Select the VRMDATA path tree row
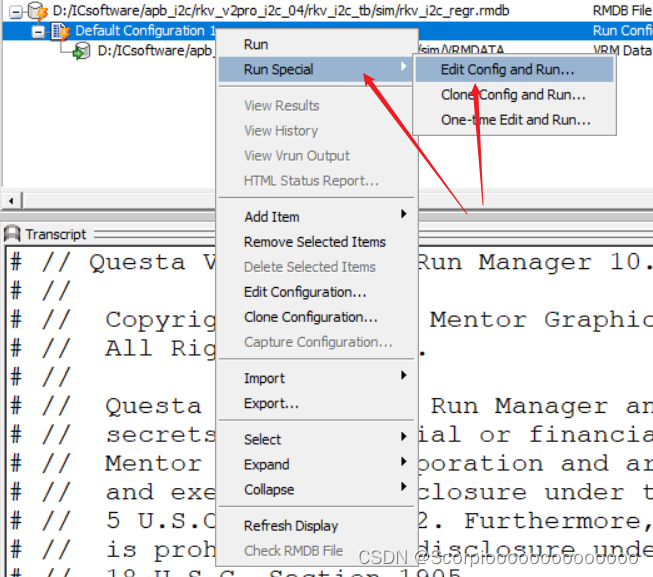Image resolution: width=653 pixels, height=577 pixels. pos(155,51)
